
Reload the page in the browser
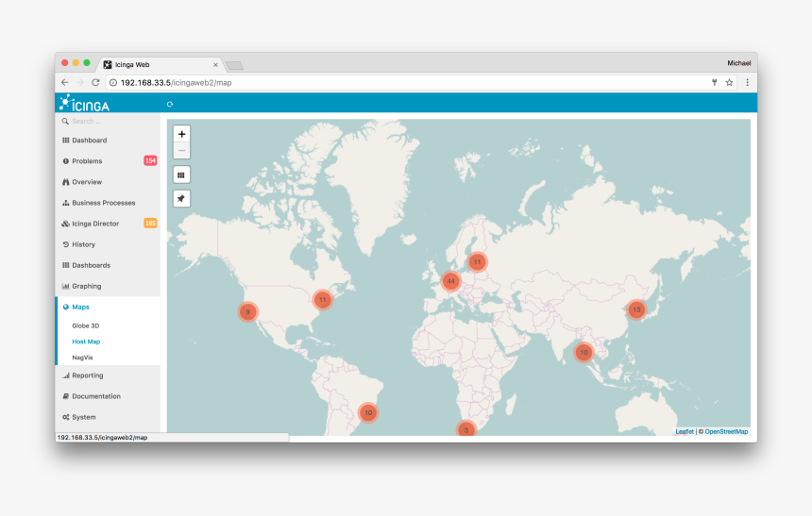[95, 83]
